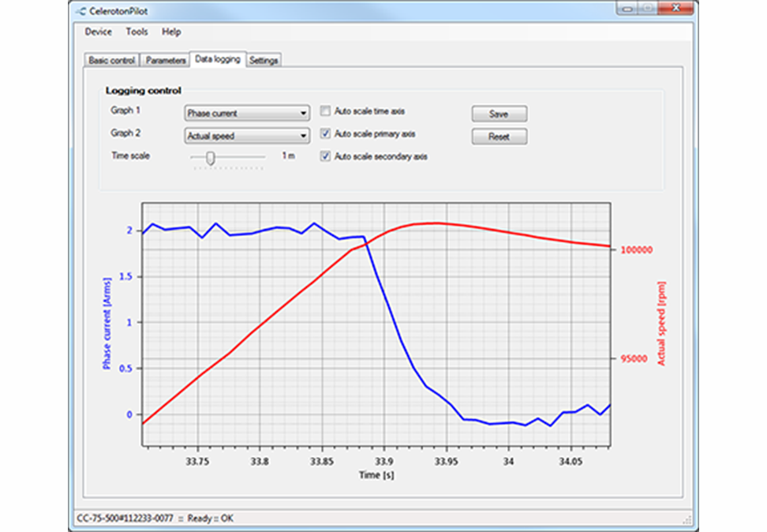Screen dimensions: 767x532
Task: Disable Auto scale primary axis checkbox
Action: click(325, 134)
